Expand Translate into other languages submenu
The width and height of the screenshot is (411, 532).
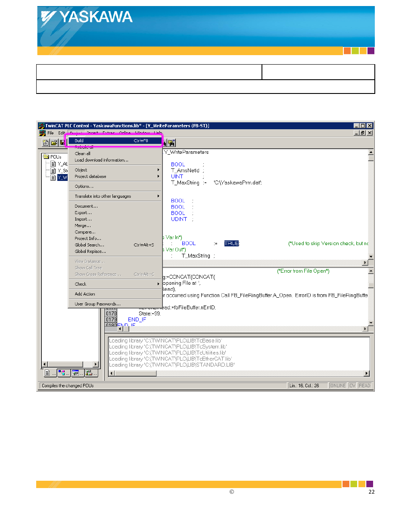tap(115, 196)
